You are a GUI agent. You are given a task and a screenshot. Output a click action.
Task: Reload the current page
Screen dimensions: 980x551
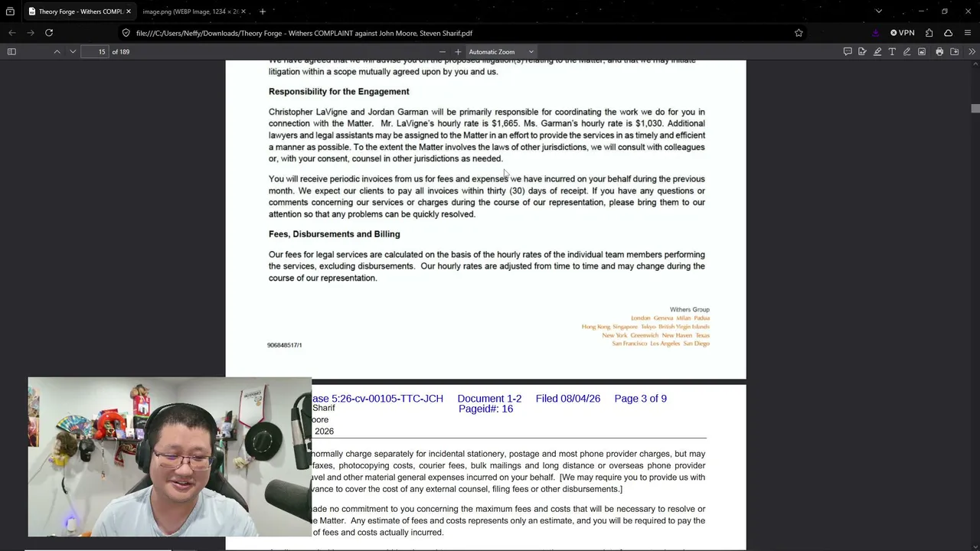tap(49, 33)
